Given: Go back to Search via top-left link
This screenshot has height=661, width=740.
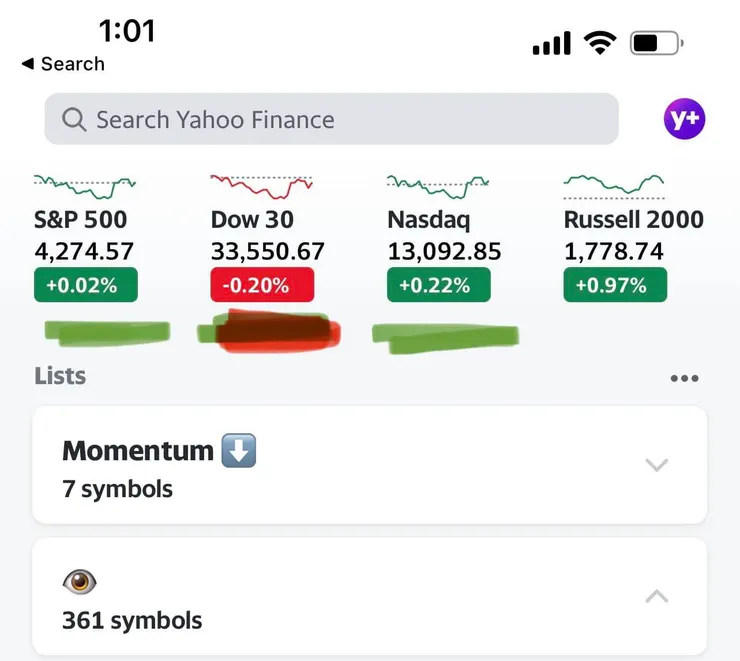Looking at the screenshot, I should pyautogui.click(x=63, y=63).
